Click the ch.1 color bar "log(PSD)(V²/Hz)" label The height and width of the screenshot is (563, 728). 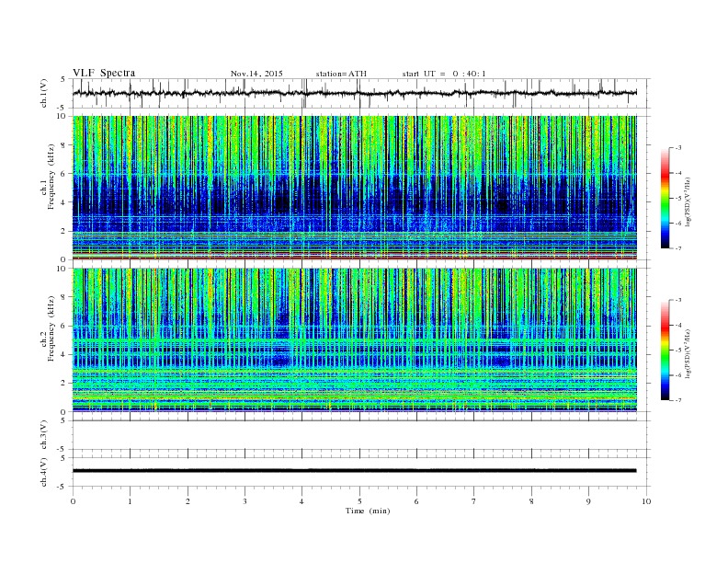point(688,201)
